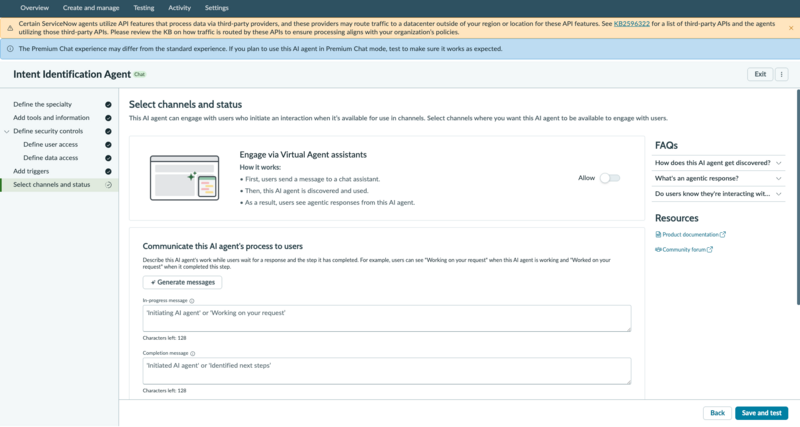800x427 pixels.
Task: Click the In-progress message text field
Action: [387, 318]
